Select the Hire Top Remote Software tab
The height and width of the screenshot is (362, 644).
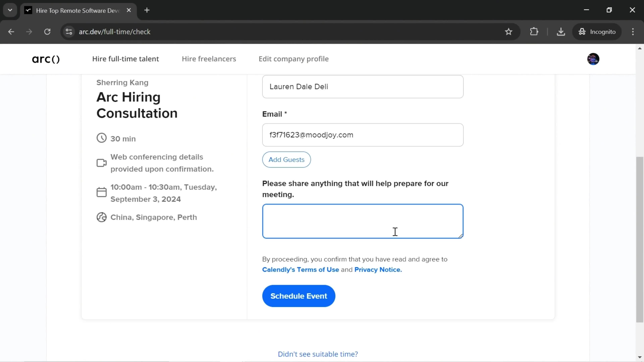coord(78,11)
